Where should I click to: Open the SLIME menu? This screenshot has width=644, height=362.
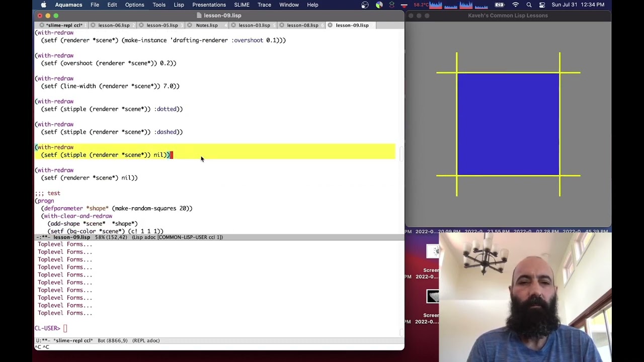242,5
